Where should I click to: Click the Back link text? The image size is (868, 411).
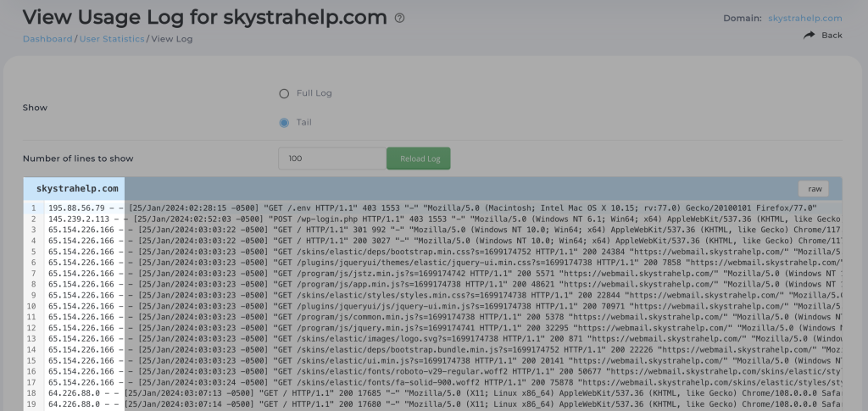pos(832,35)
